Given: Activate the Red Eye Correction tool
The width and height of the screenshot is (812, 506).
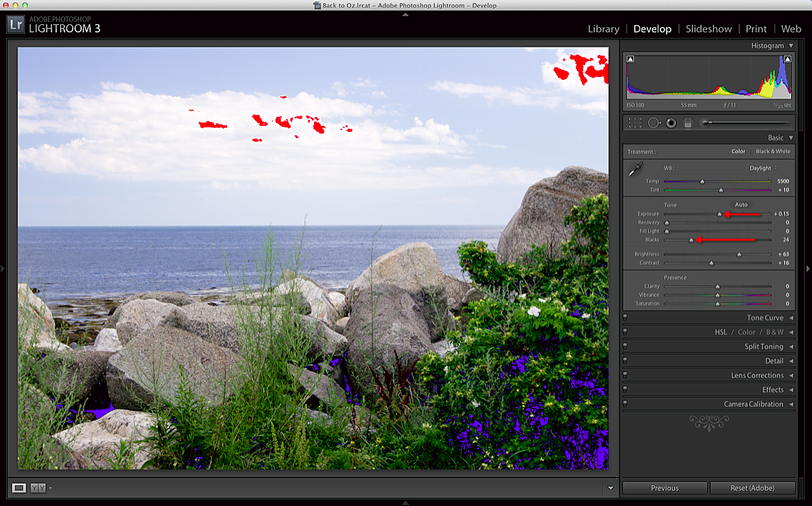Looking at the screenshot, I should pyautogui.click(x=671, y=123).
